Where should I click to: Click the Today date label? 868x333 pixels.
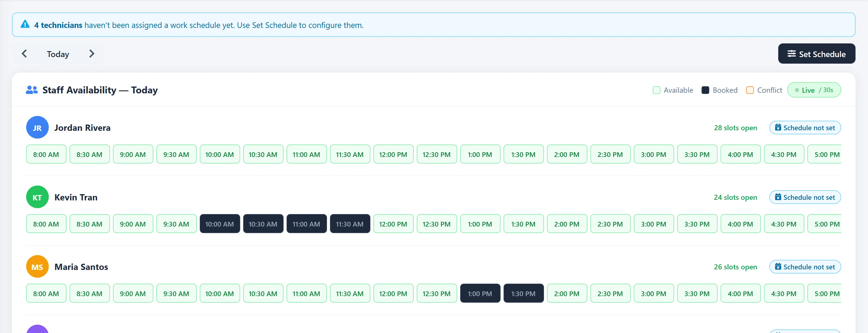click(58, 54)
